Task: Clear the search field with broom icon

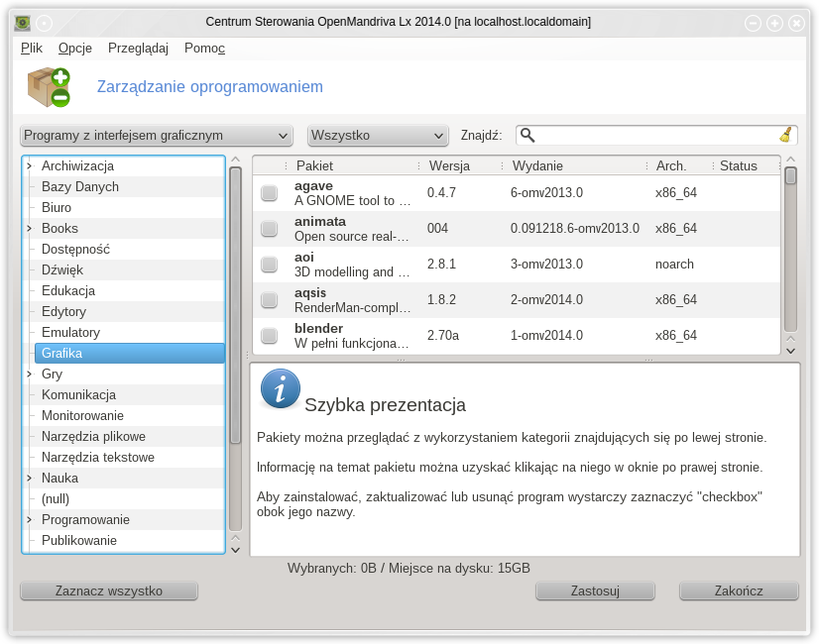Action: point(786,135)
